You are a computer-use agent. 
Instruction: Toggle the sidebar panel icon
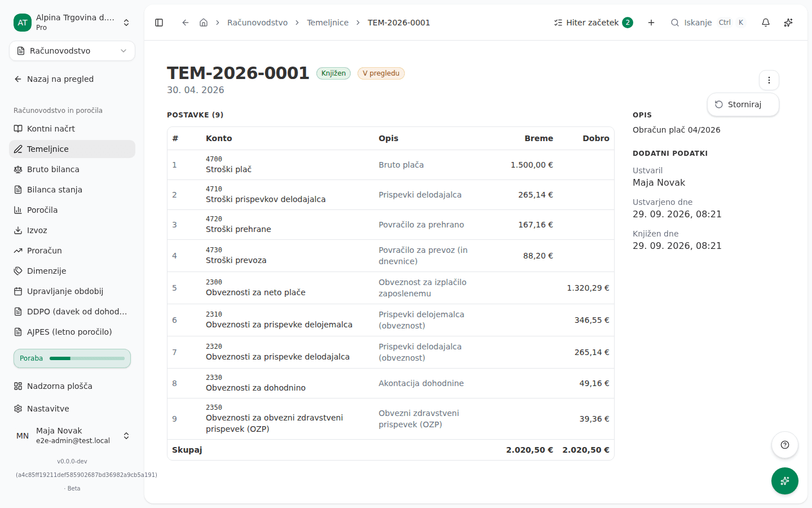tap(159, 23)
